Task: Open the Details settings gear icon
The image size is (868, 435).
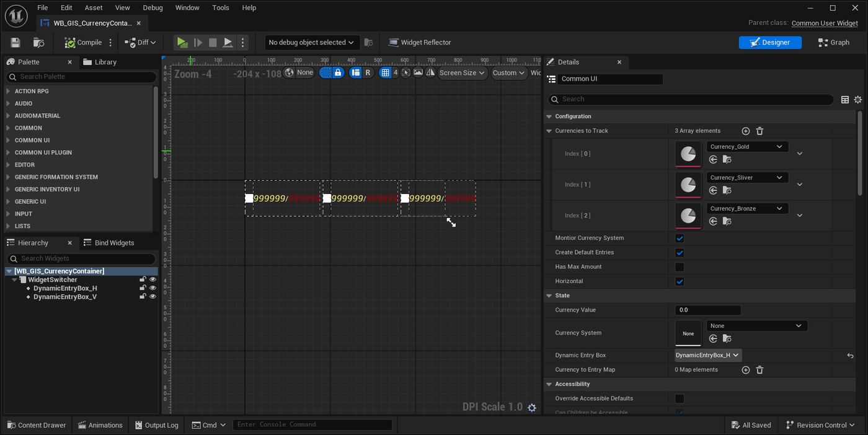Action: [858, 99]
